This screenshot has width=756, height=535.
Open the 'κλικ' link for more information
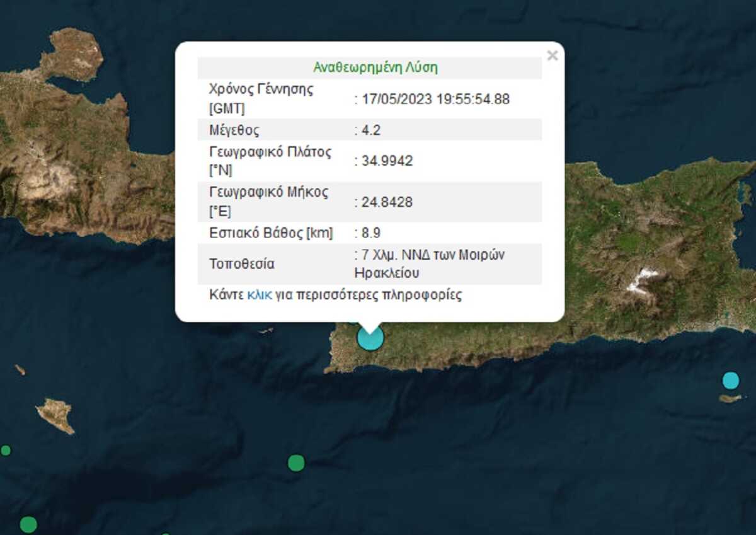point(260,295)
